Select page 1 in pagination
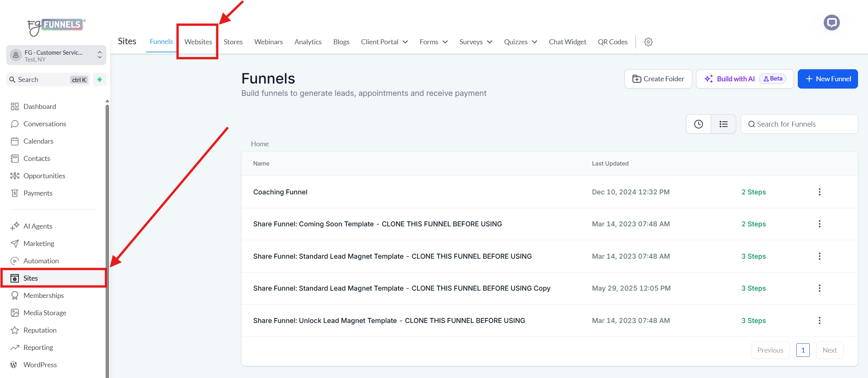This screenshot has width=868, height=378. [x=803, y=350]
